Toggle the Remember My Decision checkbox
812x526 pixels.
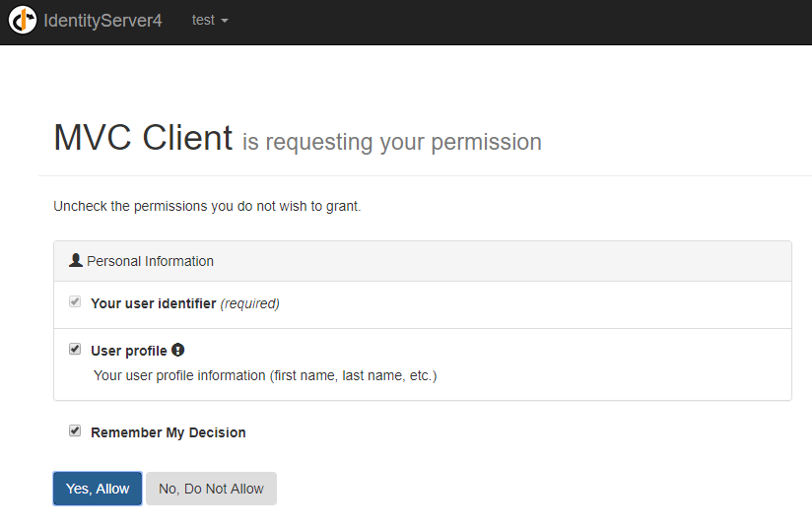point(75,431)
